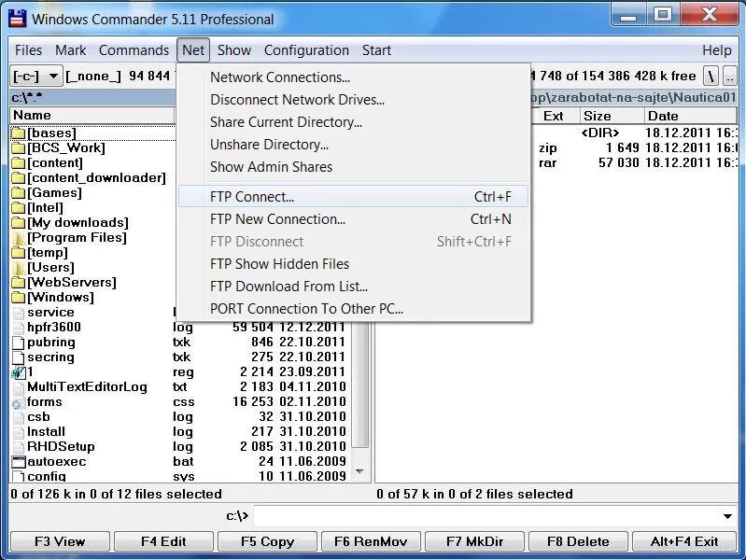Sort right panel by Date column header
The image size is (746, 560).
(x=690, y=116)
